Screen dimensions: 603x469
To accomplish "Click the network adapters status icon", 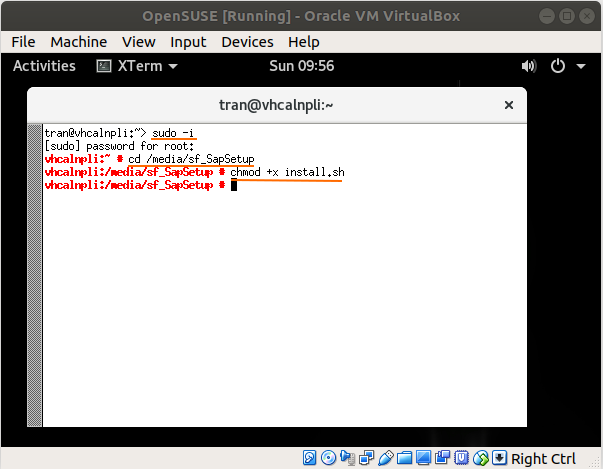I will pos(366,458).
